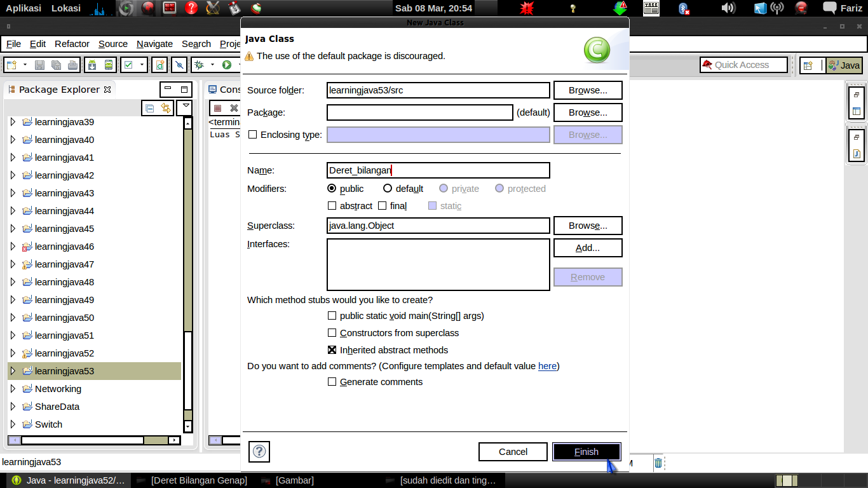Select the default modifier radio button

pos(388,189)
